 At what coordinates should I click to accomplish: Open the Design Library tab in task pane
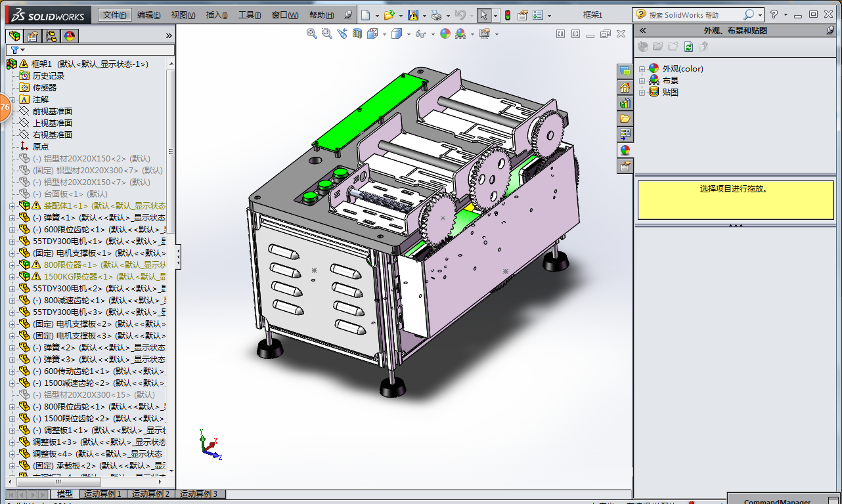click(x=625, y=102)
